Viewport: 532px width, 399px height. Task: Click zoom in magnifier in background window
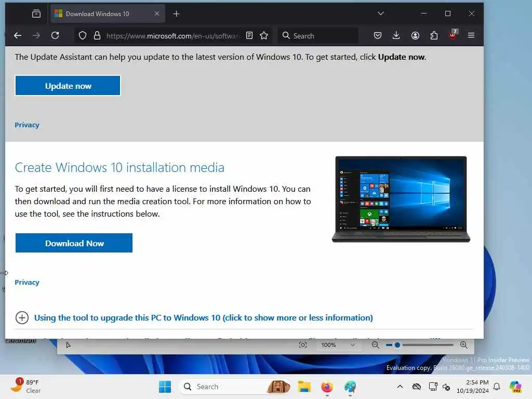coord(464,345)
